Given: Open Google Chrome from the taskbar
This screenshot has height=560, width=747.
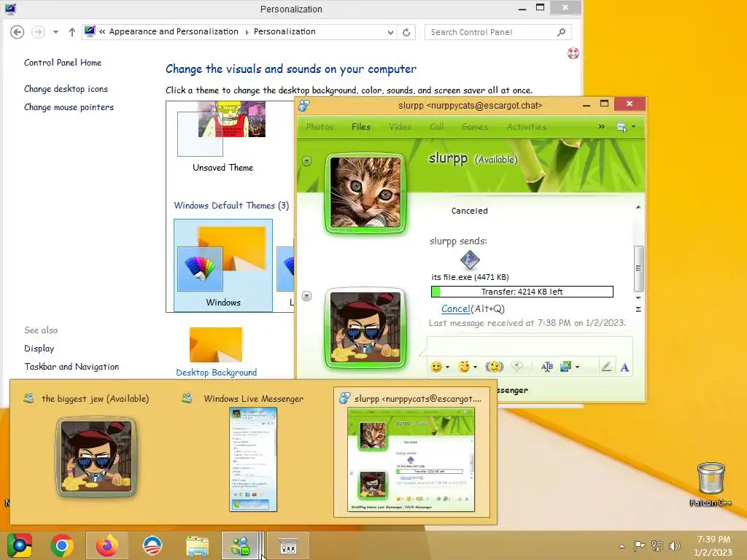Looking at the screenshot, I should 62,545.
